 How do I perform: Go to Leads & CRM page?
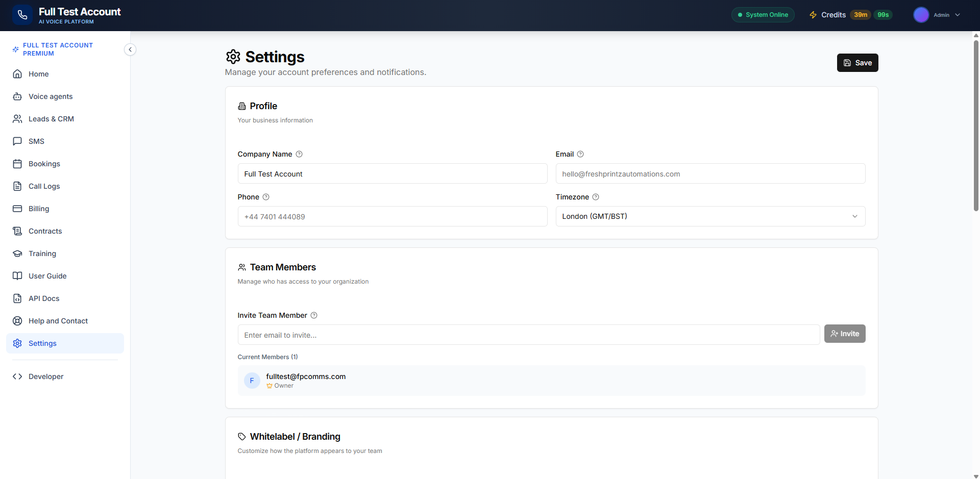(51, 119)
